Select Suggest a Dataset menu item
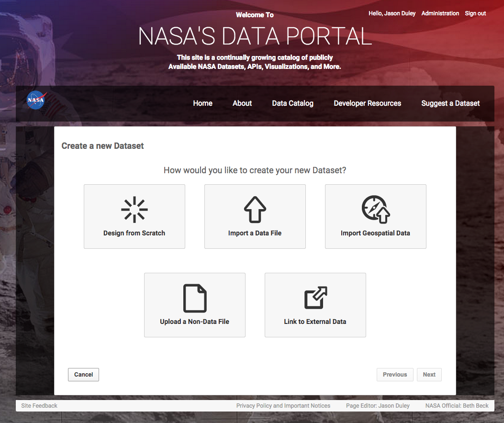The height and width of the screenshot is (423, 504). (x=450, y=103)
